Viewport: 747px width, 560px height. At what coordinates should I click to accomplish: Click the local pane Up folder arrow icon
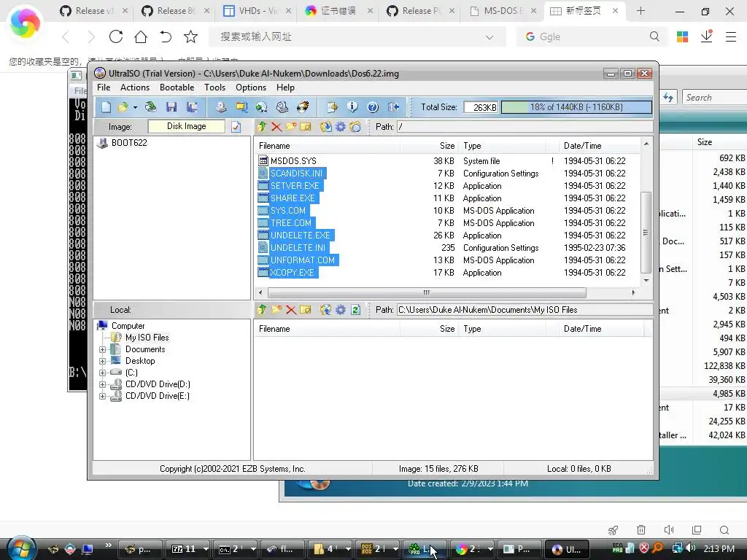tap(262, 309)
